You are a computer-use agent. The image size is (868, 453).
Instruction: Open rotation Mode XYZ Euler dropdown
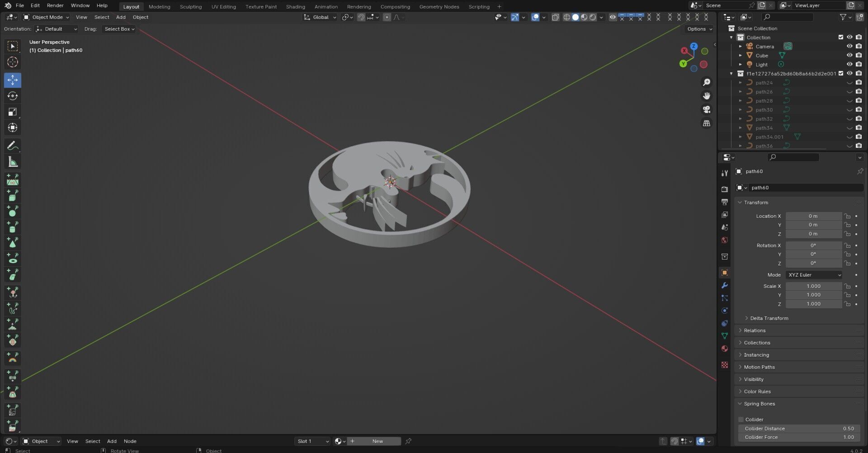[814, 275]
